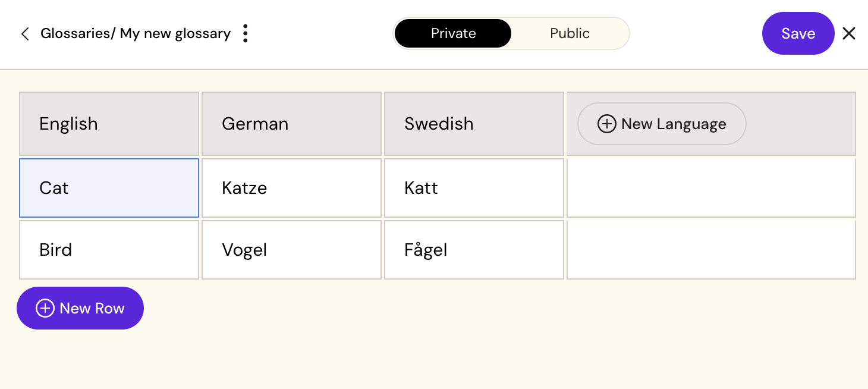The image size is (868, 389).
Task: Set glossary visibility to Private
Action: (x=453, y=33)
